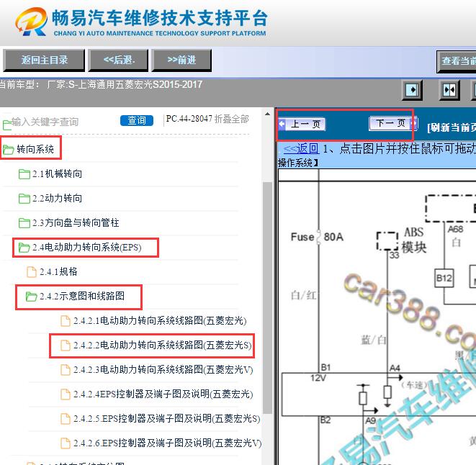Click page icon of 2.4.2.1 item
Screen dimensions: 476x465
pyautogui.click(x=66, y=321)
